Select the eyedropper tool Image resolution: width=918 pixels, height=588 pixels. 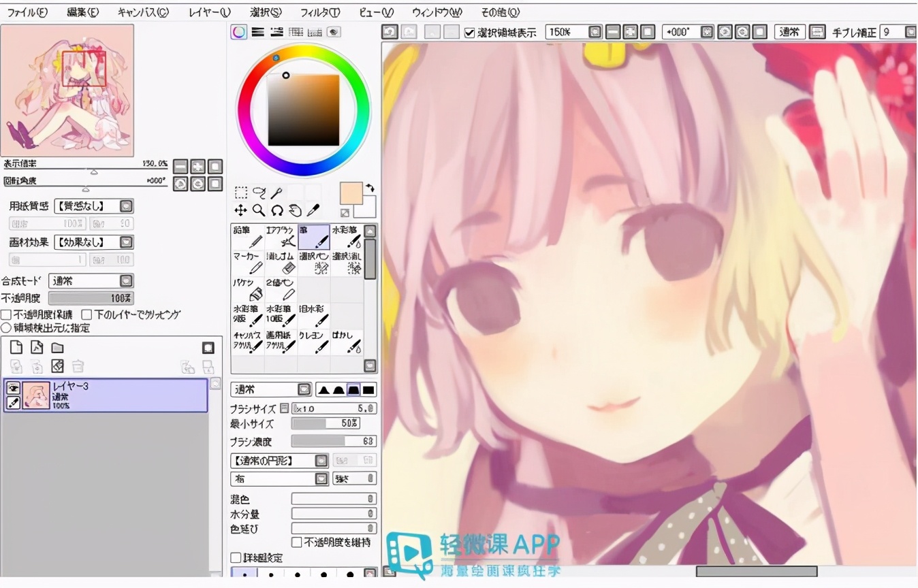[313, 210]
